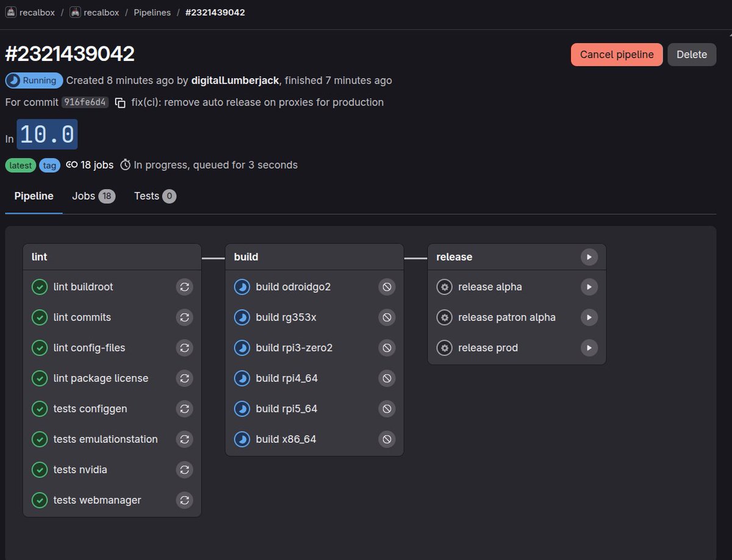Click the recalbox group avatar in breadcrumb

(x=11, y=12)
